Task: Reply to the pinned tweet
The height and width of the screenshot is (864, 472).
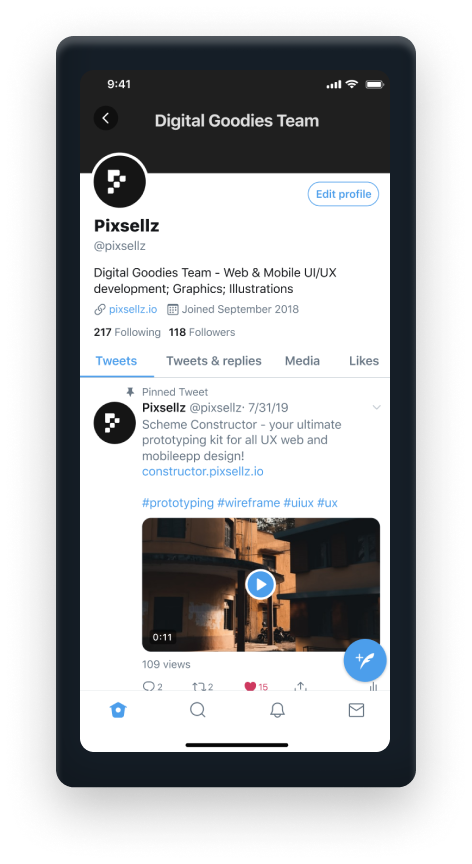Action: click(149, 686)
